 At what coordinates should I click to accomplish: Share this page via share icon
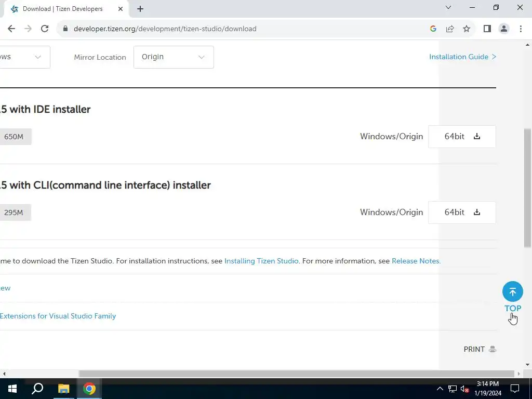(450, 29)
